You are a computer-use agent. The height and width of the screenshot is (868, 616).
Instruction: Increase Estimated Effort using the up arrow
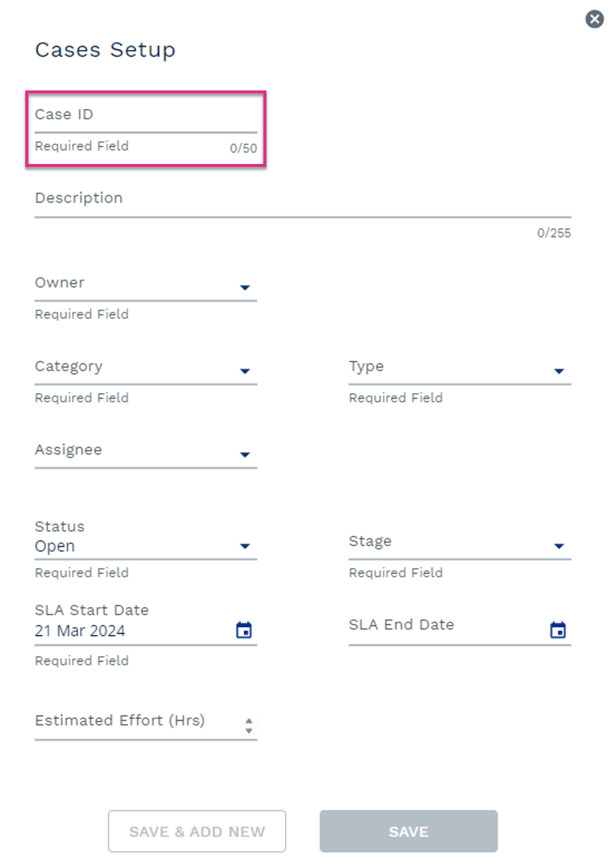click(249, 720)
